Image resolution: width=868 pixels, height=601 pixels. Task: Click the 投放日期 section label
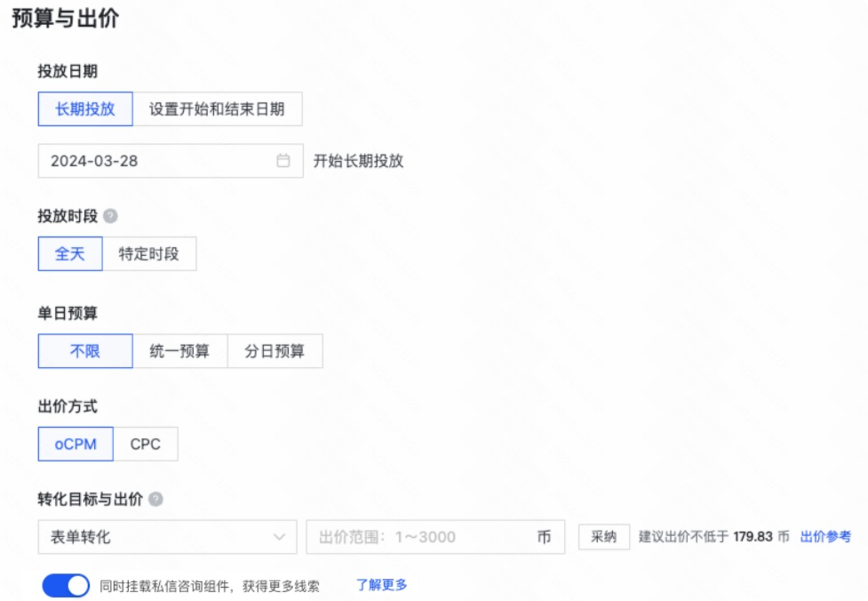pos(68,71)
